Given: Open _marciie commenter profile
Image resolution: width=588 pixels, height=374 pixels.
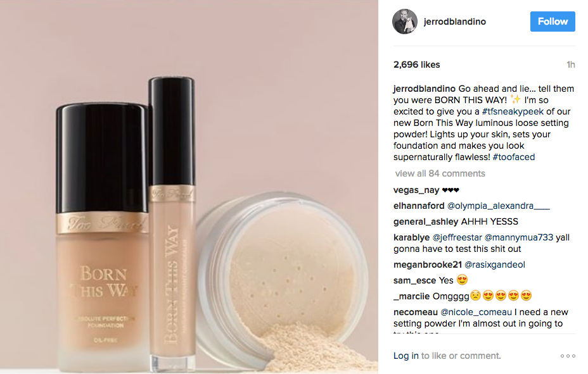Looking at the screenshot, I should 411,296.
